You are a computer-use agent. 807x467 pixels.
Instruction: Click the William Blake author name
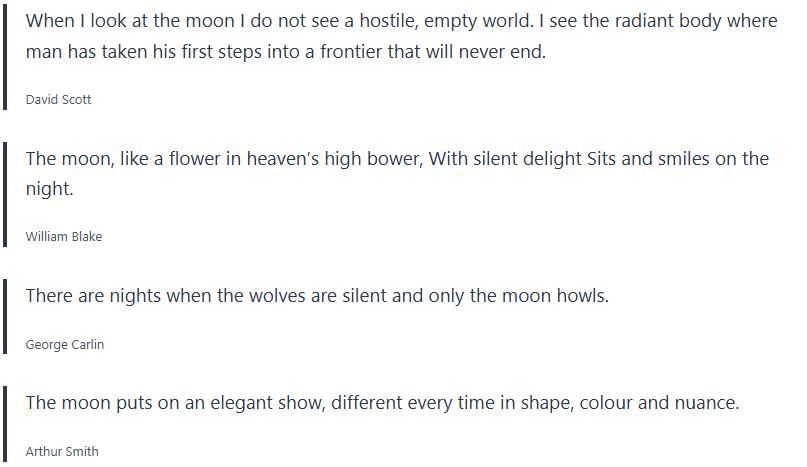click(63, 237)
